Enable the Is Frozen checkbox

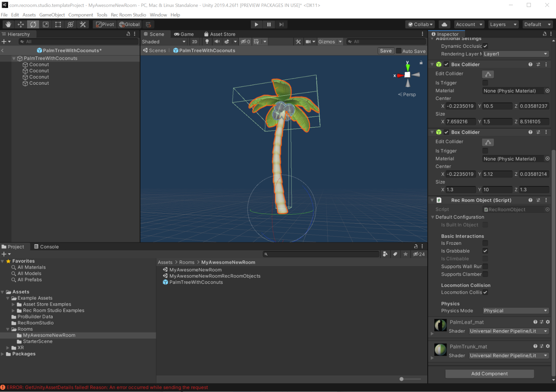pyautogui.click(x=485, y=243)
